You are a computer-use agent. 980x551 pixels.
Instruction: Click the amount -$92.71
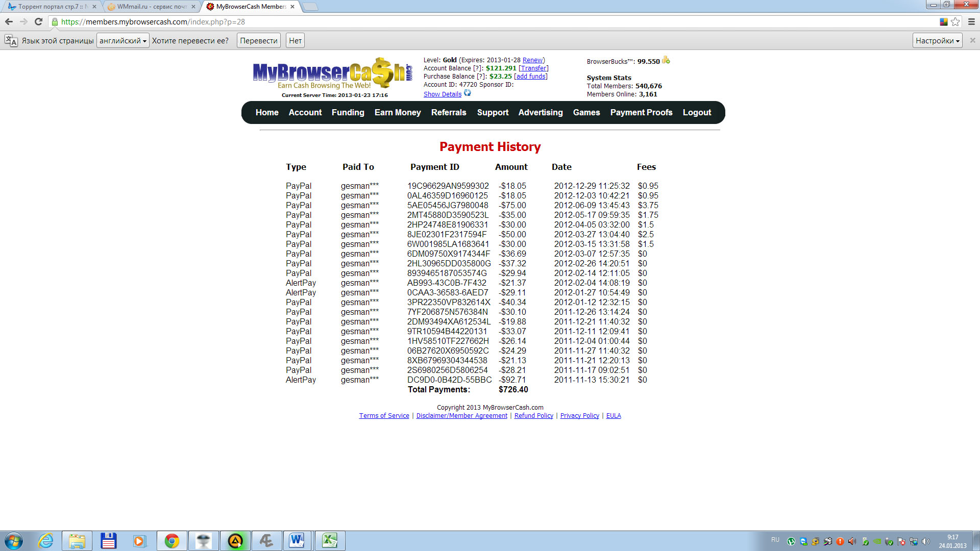[x=512, y=380]
